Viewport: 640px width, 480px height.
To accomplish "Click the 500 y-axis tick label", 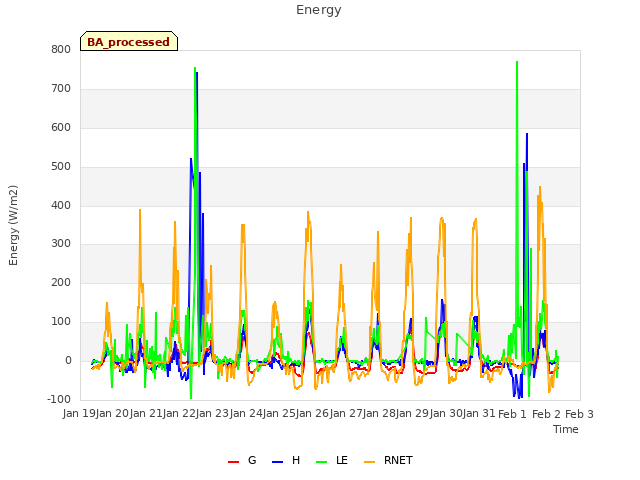I will pyautogui.click(x=61, y=167).
